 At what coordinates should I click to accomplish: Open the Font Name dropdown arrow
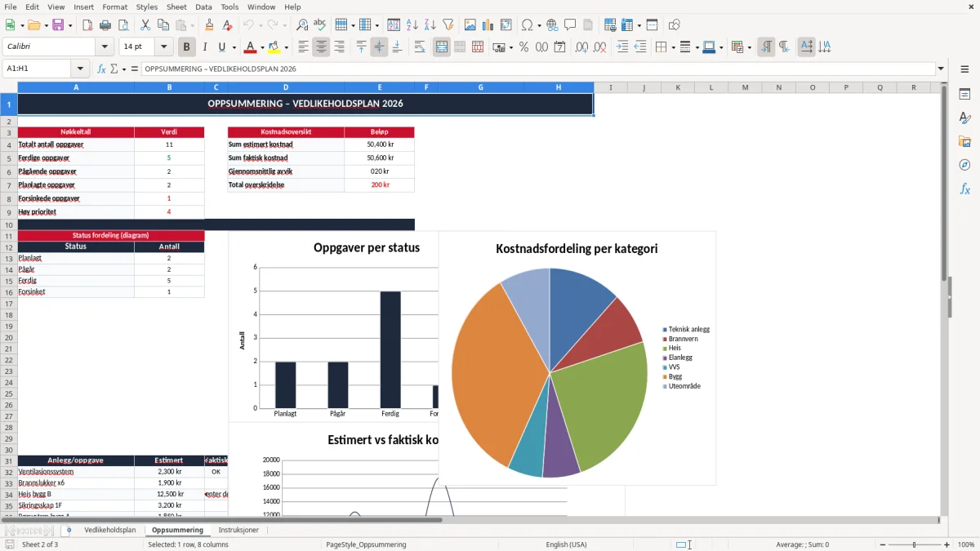(x=105, y=47)
